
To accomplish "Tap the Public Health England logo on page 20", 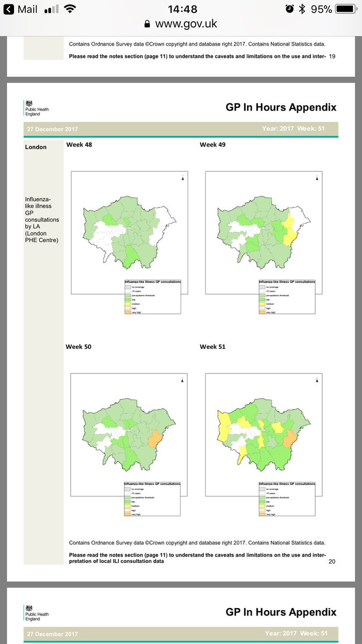I will [x=36, y=108].
